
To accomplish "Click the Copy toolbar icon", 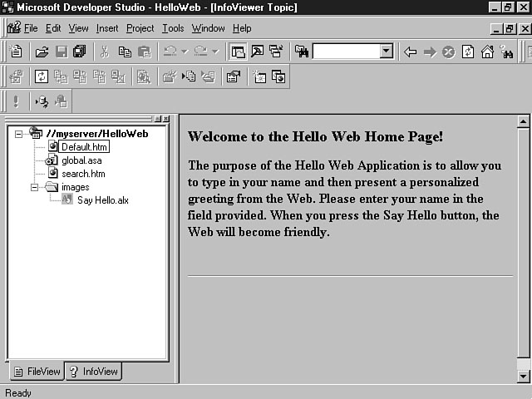I will 124,52.
